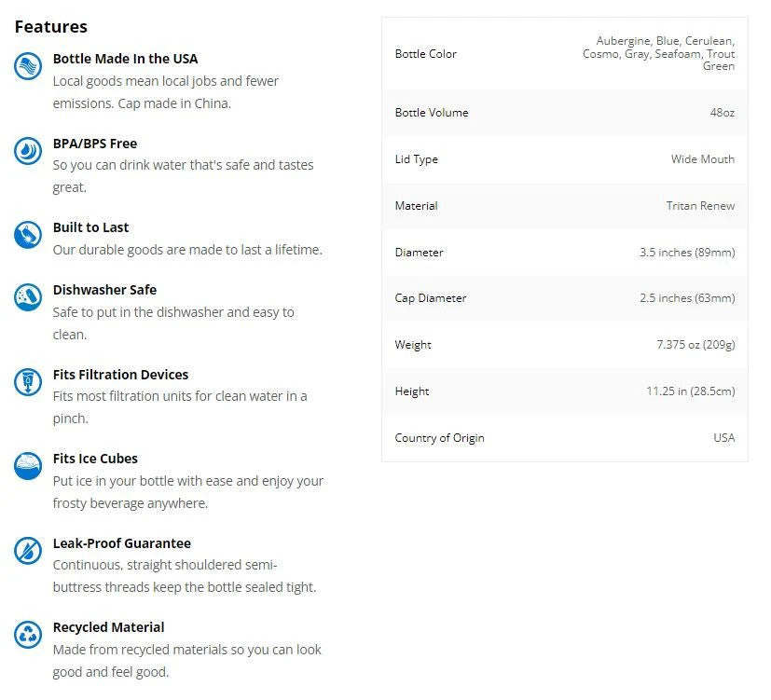Click the Leak-Proof Guarantee title
Screen dimensions: 771x700
[x=122, y=543]
